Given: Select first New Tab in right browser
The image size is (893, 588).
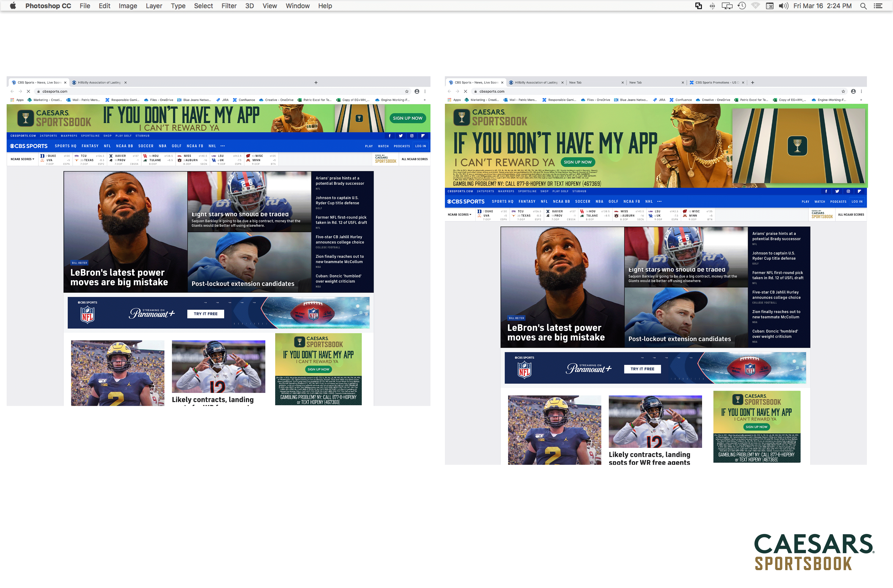Looking at the screenshot, I should pos(596,83).
